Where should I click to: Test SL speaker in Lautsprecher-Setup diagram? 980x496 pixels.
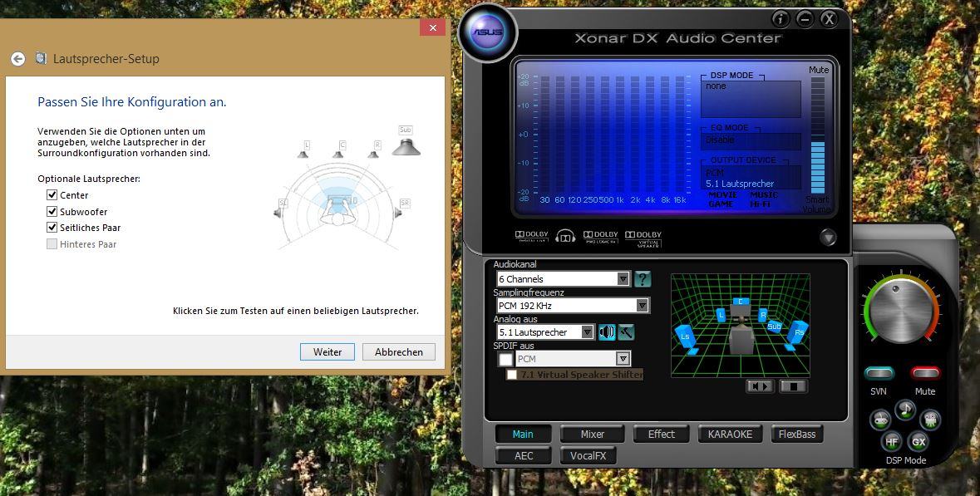pyautogui.click(x=281, y=209)
